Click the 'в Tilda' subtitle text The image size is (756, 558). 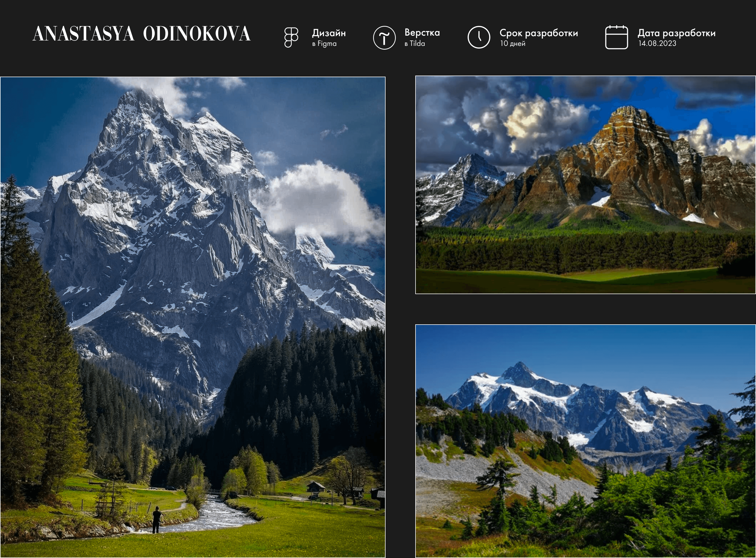[x=414, y=43]
